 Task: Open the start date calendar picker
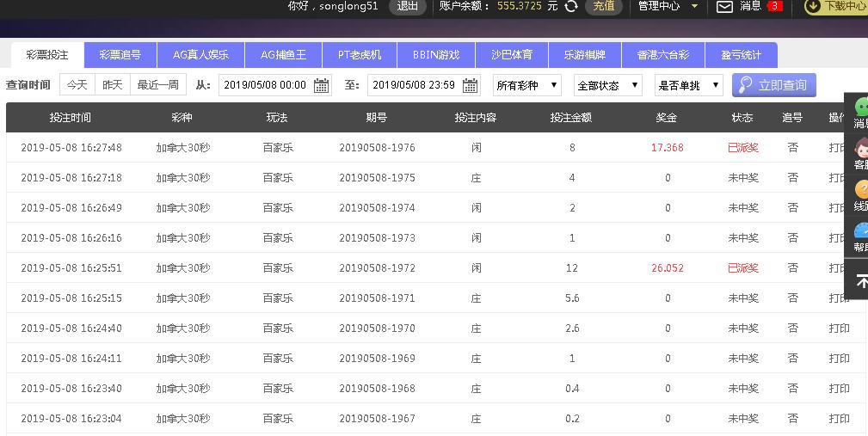click(322, 85)
